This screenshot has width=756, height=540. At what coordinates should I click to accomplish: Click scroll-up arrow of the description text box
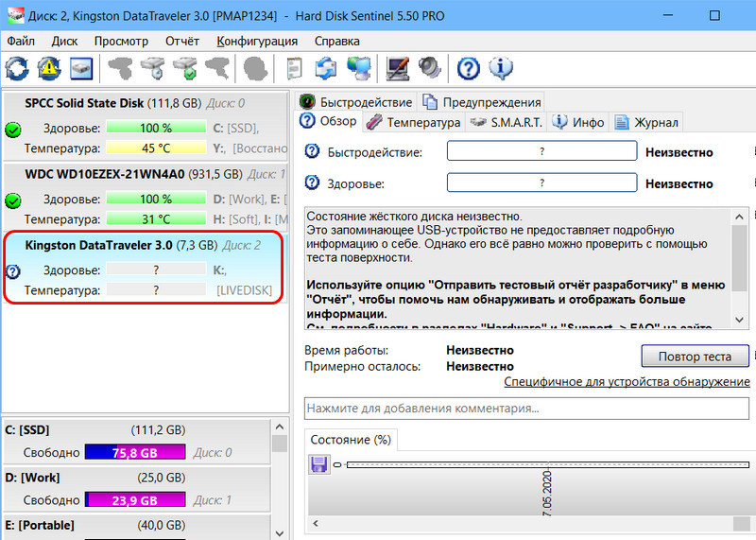pyautogui.click(x=740, y=218)
